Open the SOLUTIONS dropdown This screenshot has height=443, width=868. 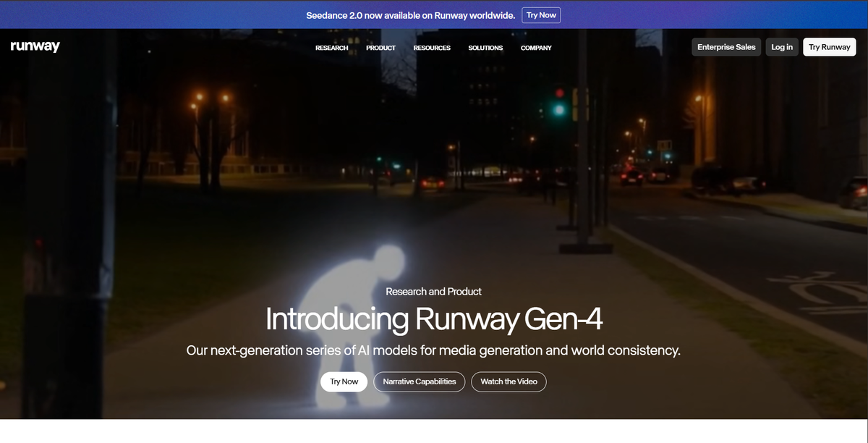[485, 48]
